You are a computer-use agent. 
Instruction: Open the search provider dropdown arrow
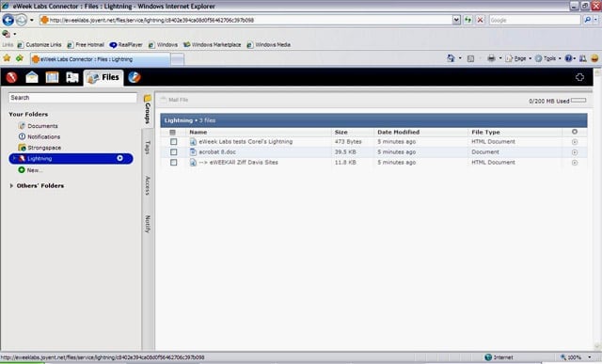(595, 20)
